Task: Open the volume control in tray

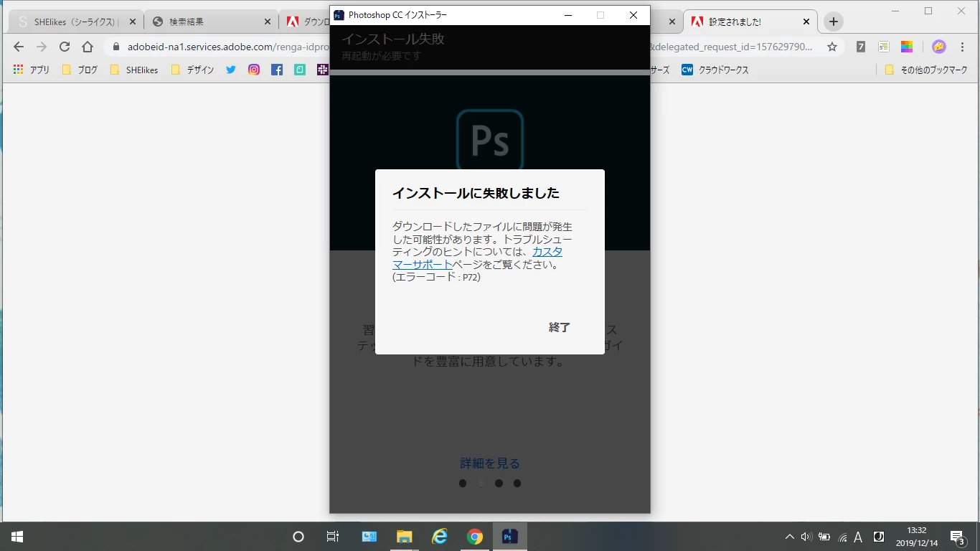Action: (806, 537)
